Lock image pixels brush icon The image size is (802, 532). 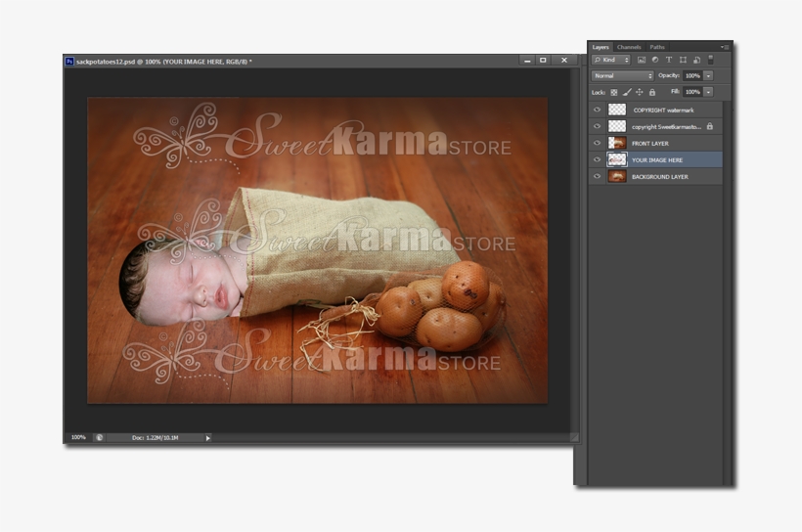627,93
